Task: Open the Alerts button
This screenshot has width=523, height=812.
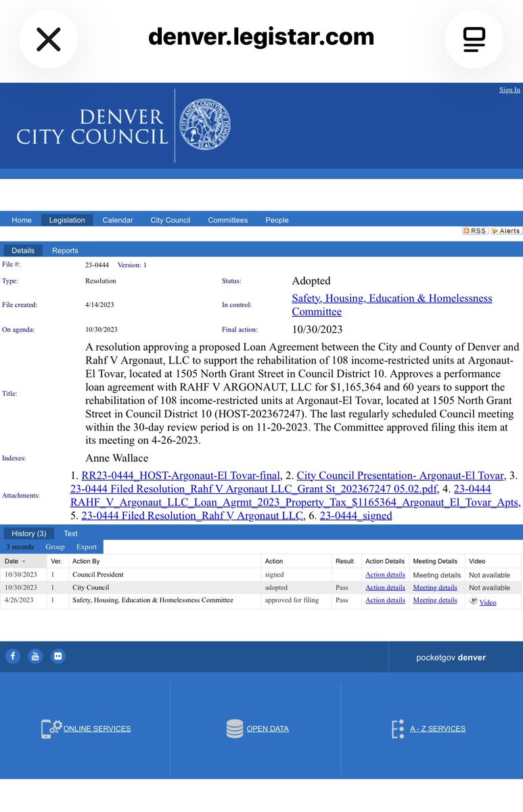Action: coord(506,231)
